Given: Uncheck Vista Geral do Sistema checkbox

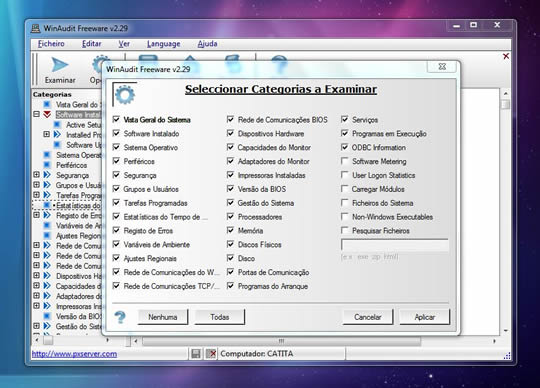Looking at the screenshot, I should click(x=116, y=119).
